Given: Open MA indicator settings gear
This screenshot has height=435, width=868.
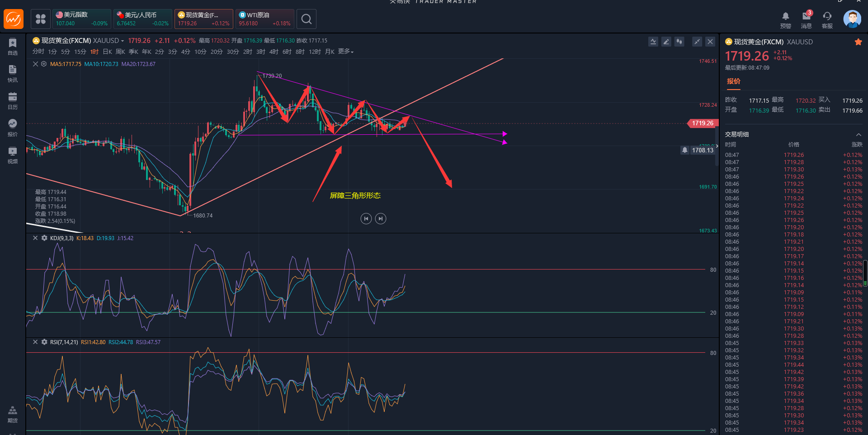Looking at the screenshot, I should pyautogui.click(x=44, y=64).
